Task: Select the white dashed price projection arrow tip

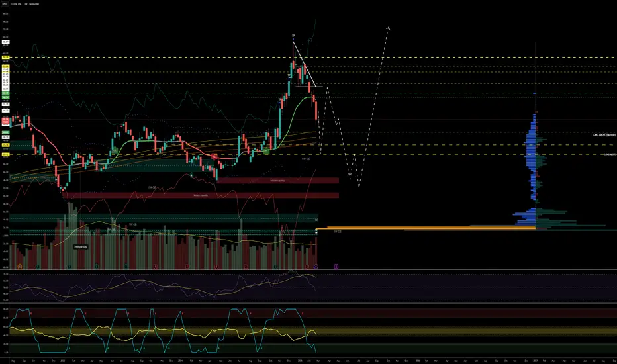Action: pos(388,28)
